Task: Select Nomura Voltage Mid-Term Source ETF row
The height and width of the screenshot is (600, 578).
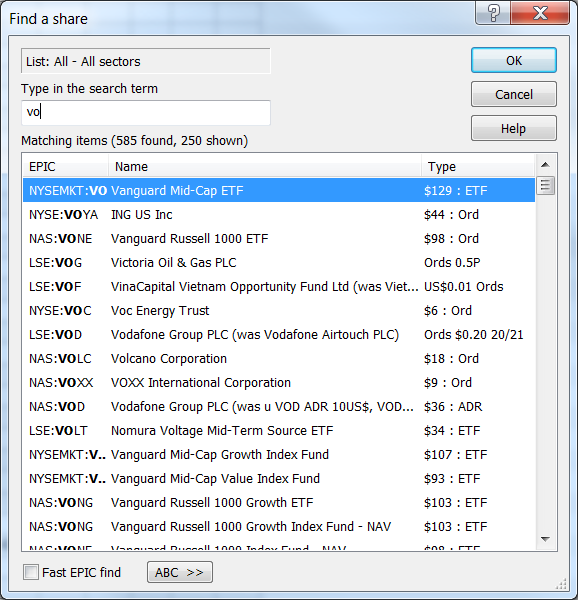Action: coord(279,430)
